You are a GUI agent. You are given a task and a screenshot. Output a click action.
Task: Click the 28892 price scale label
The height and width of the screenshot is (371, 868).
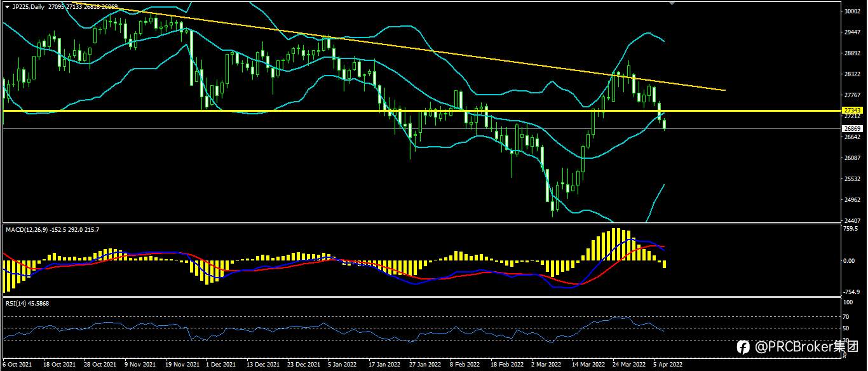(852, 53)
